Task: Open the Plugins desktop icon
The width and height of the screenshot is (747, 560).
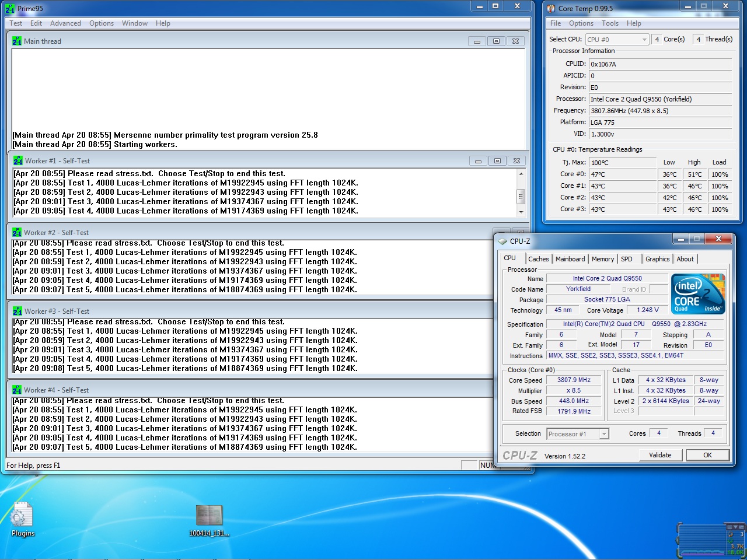Action: click(23, 519)
